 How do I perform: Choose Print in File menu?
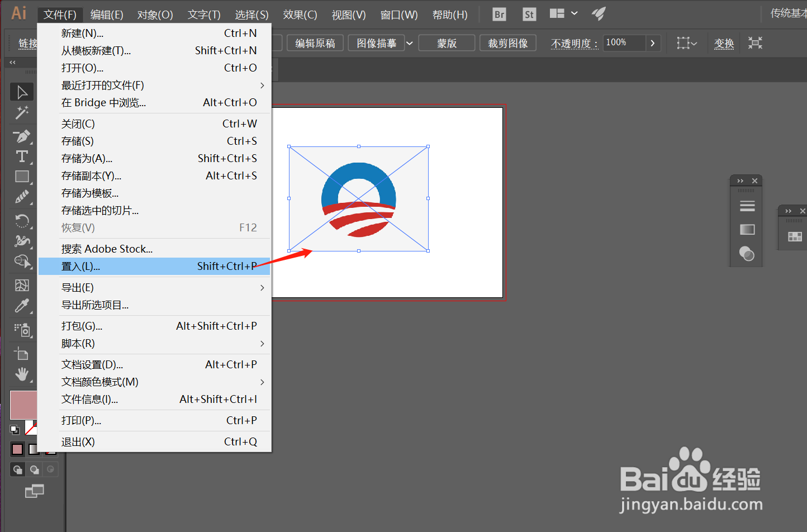coord(154,421)
